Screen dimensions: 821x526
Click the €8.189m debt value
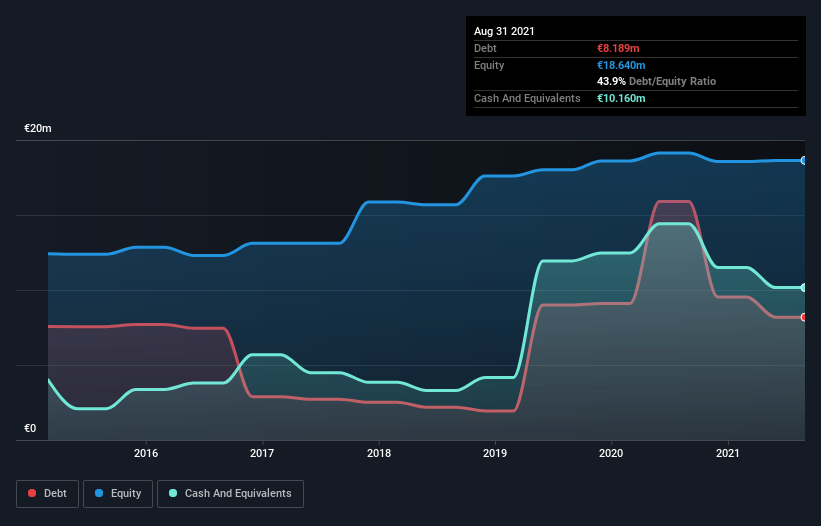pos(618,48)
